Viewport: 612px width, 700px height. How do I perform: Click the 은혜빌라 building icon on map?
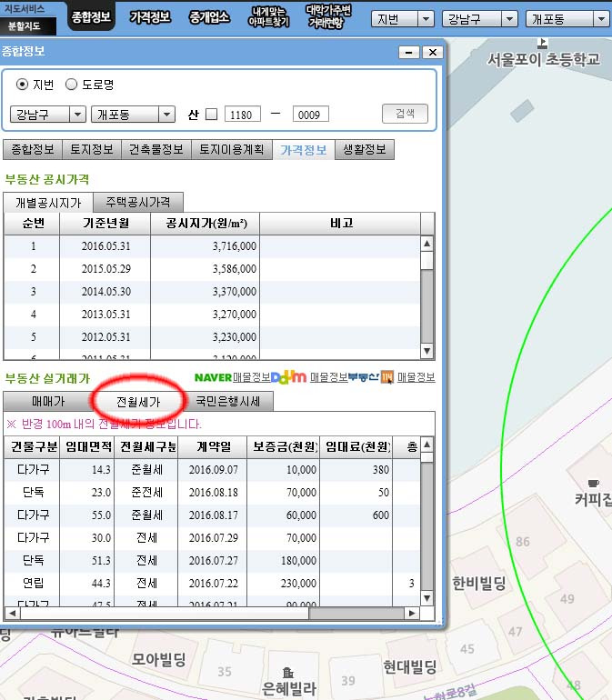pos(288,673)
